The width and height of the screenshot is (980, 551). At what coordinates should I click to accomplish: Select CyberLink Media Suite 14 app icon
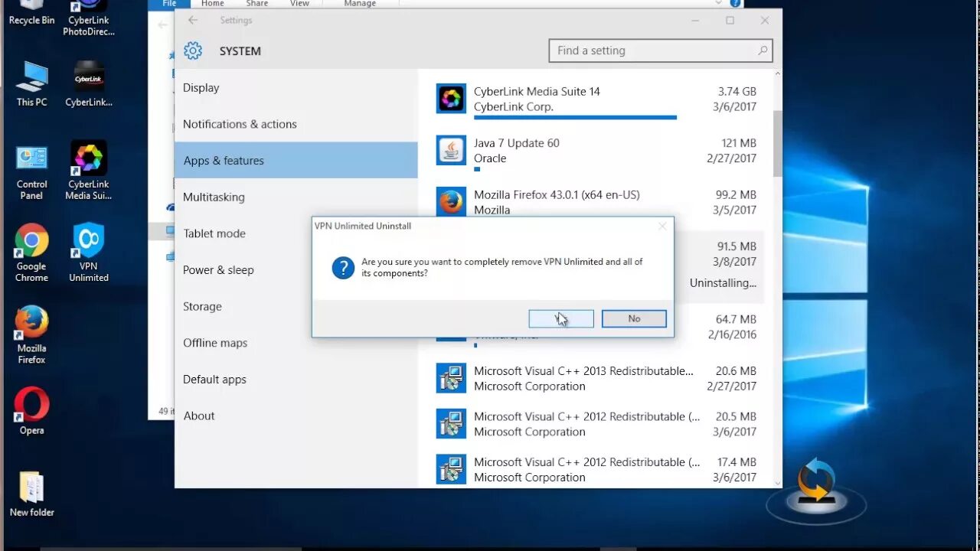(451, 99)
